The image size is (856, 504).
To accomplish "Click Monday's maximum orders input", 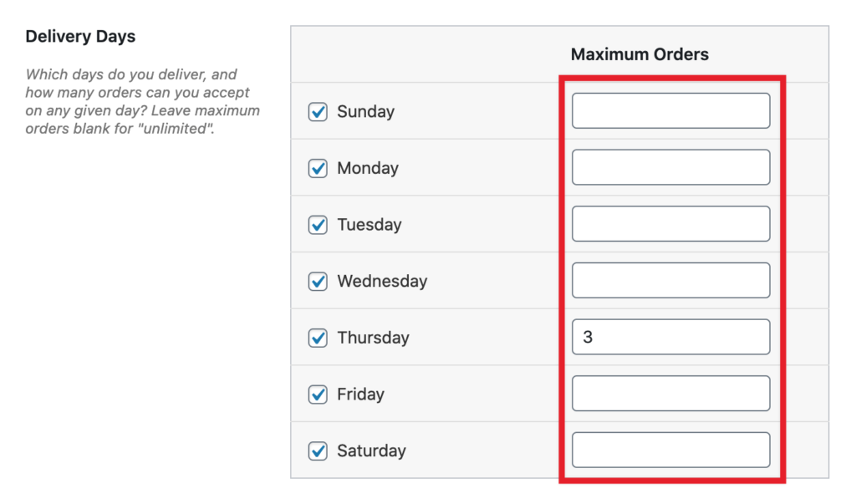I will pos(670,167).
